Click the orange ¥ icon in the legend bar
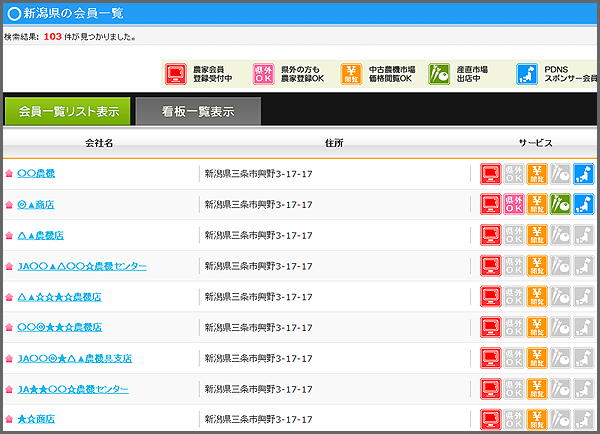 [x=350, y=73]
